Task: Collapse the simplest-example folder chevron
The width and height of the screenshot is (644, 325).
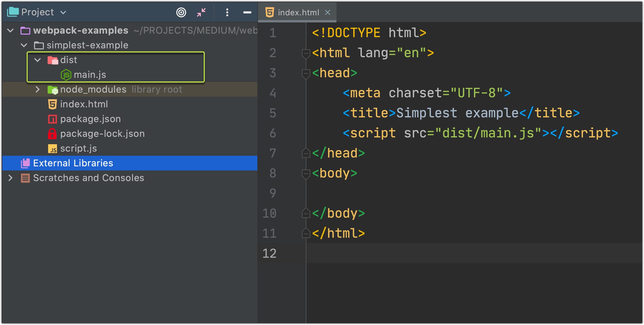Action: pos(24,45)
